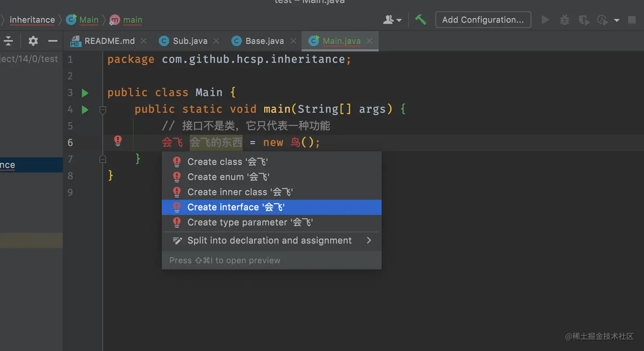Click the Base.java class icon
This screenshot has height=351, width=644.
(x=236, y=41)
